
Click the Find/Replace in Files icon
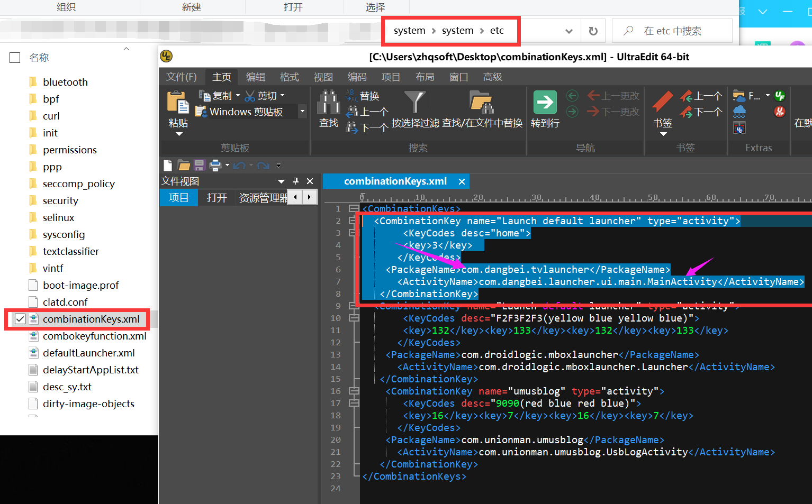(482, 102)
